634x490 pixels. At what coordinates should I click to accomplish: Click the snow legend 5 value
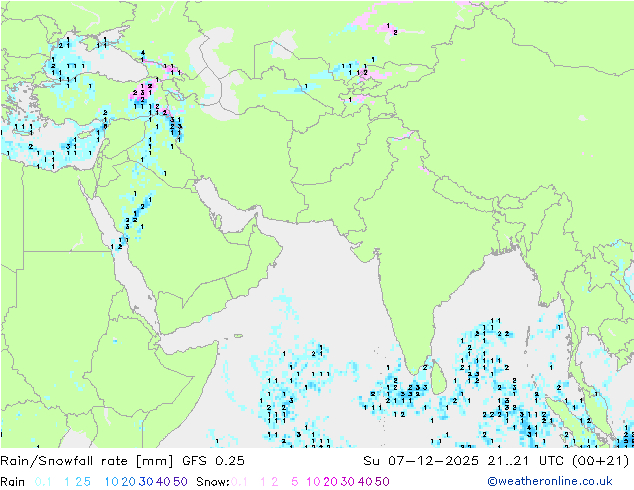[295, 482]
